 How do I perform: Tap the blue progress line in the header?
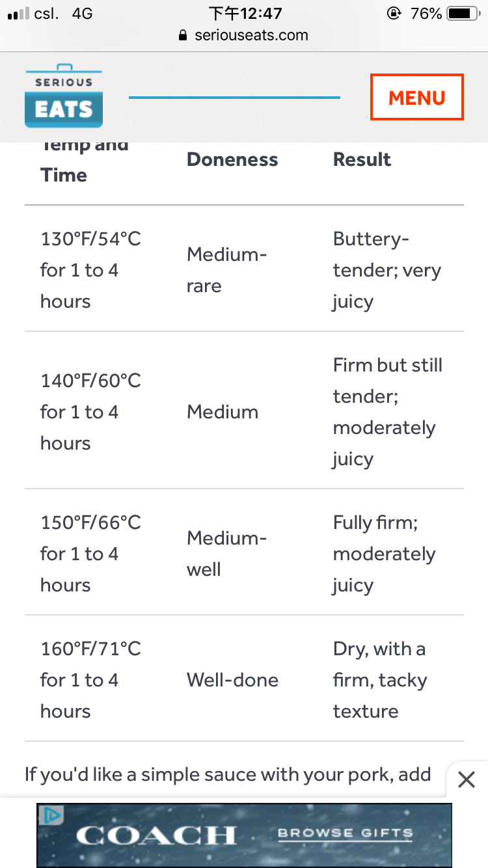[x=234, y=98]
